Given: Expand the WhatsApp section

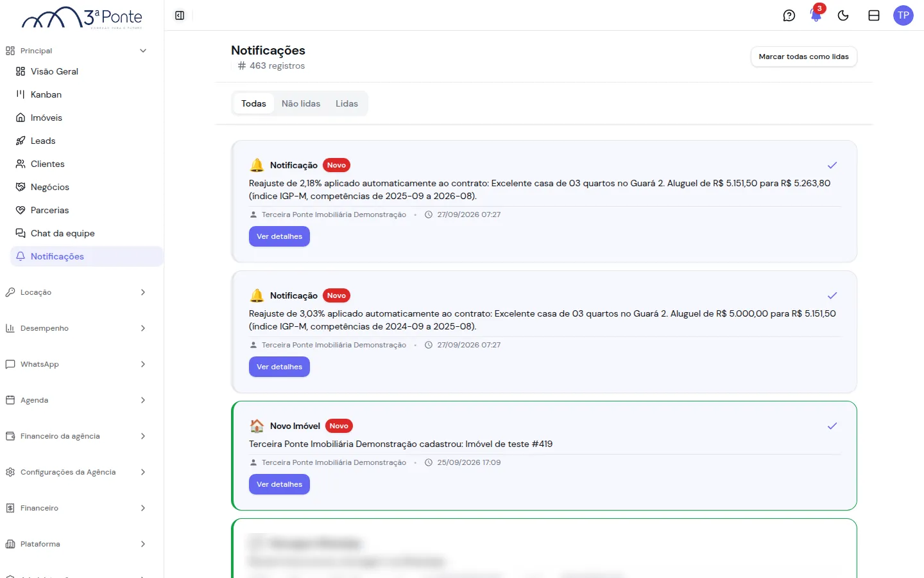Looking at the screenshot, I should pos(143,364).
